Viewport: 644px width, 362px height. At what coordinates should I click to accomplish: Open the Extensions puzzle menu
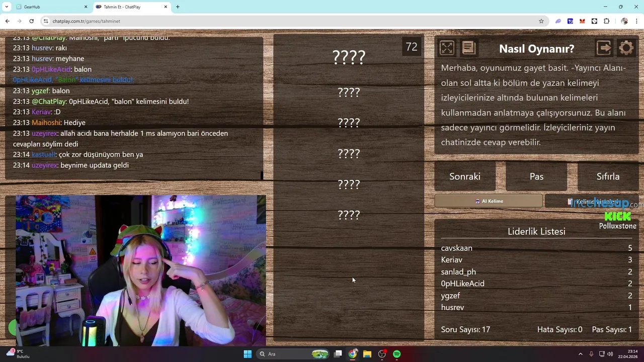(x=606, y=21)
